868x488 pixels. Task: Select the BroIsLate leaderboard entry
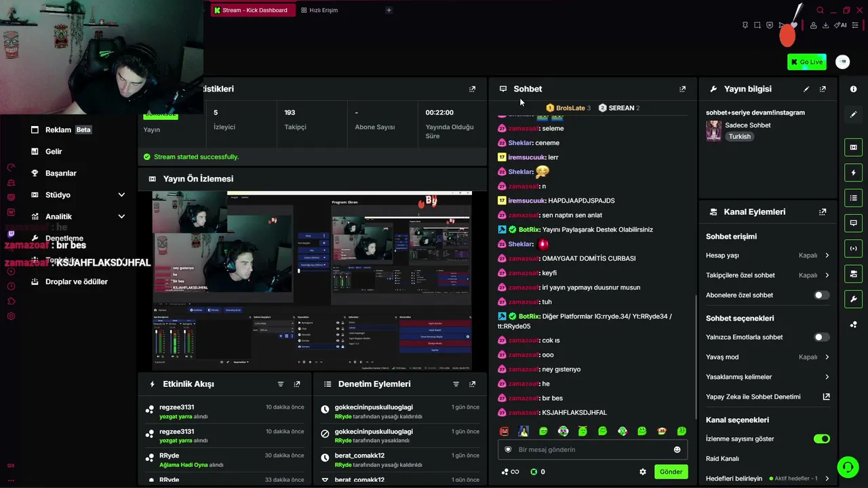pos(568,108)
